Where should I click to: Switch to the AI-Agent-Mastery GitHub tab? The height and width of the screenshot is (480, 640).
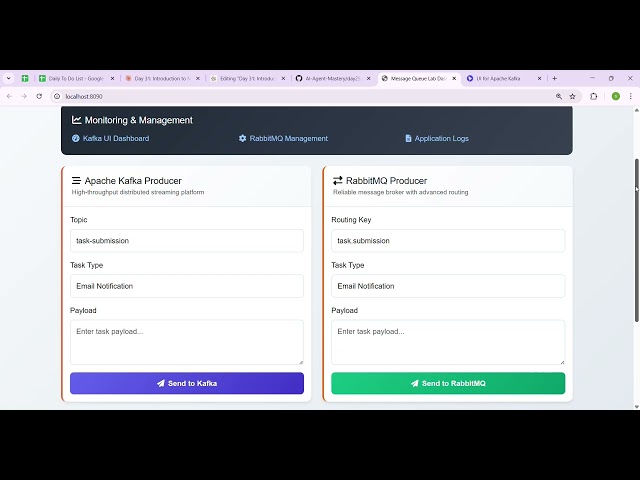coord(332,78)
